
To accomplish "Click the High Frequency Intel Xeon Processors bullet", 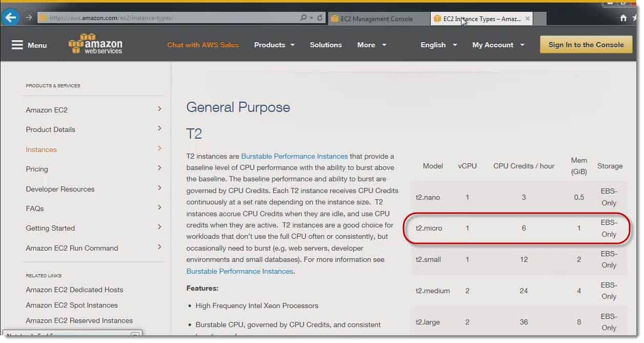I will point(257,306).
